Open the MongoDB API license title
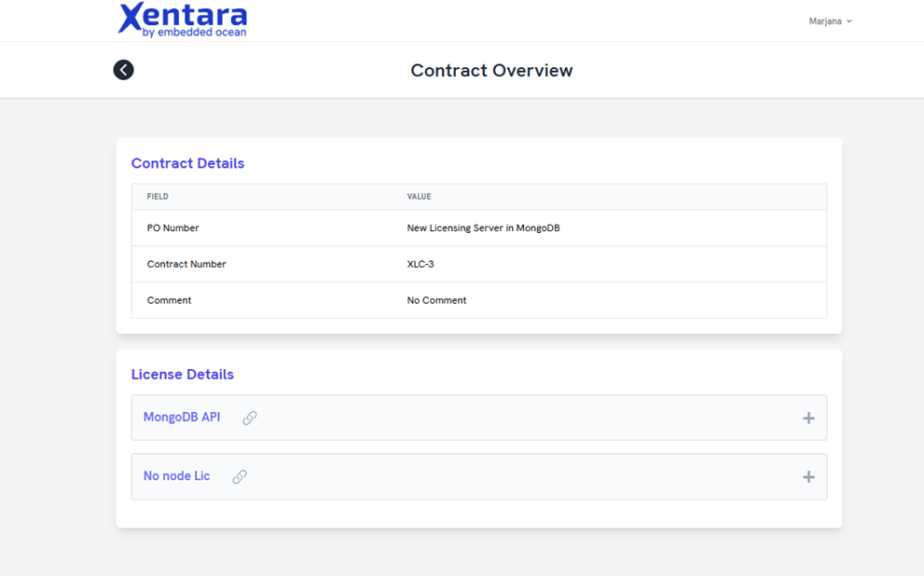 [182, 417]
